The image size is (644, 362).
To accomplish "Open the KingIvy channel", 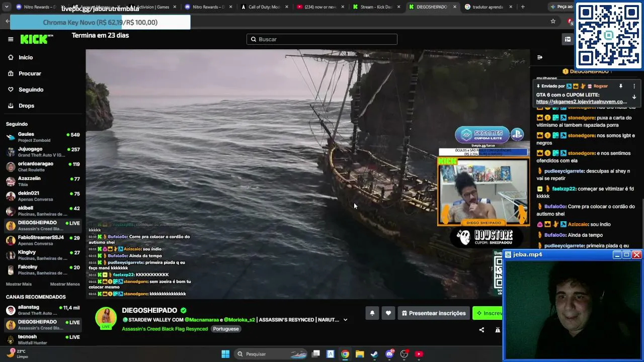I will click(x=43, y=255).
